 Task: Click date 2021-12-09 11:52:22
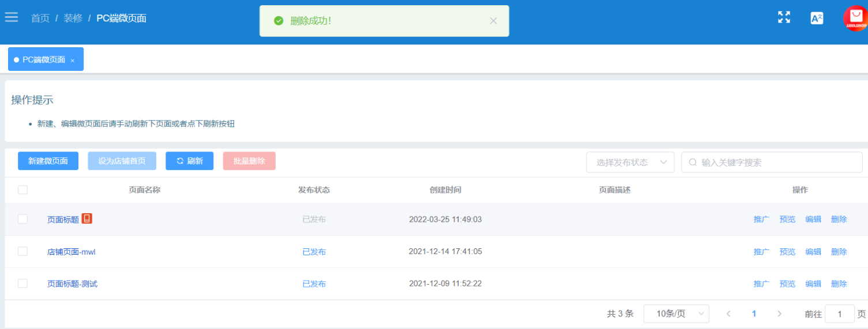445,284
